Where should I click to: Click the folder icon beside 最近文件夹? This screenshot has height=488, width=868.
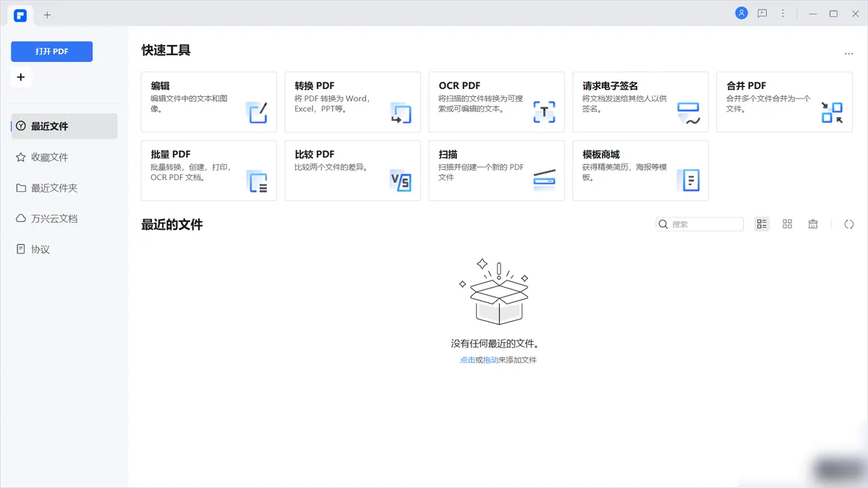point(21,188)
